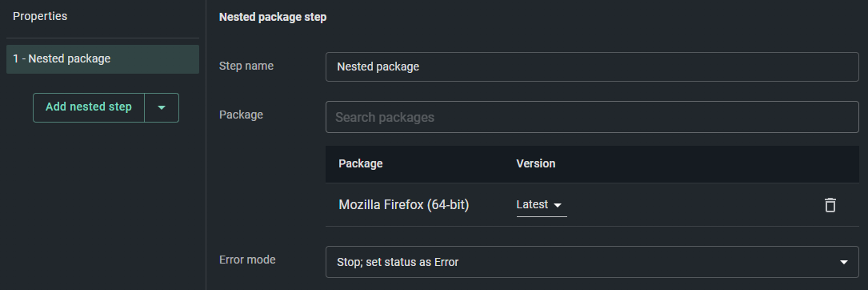Image resolution: width=868 pixels, height=290 pixels.
Task: Focus the Search packages box
Action: pyautogui.click(x=592, y=117)
